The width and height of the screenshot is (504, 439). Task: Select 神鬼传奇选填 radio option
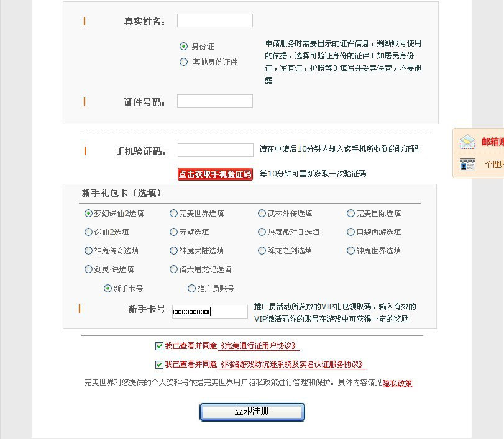pyautogui.click(x=88, y=250)
